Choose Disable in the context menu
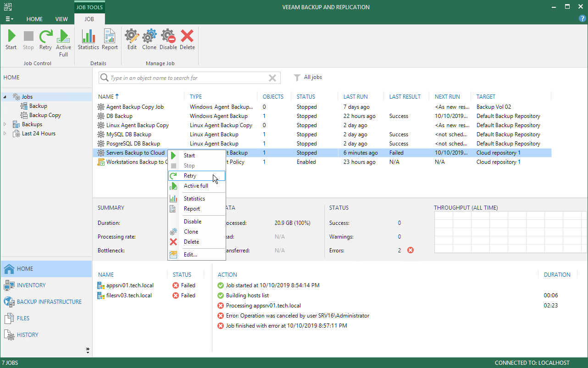The height and width of the screenshot is (368, 588). pyautogui.click(x=197, y=222)
